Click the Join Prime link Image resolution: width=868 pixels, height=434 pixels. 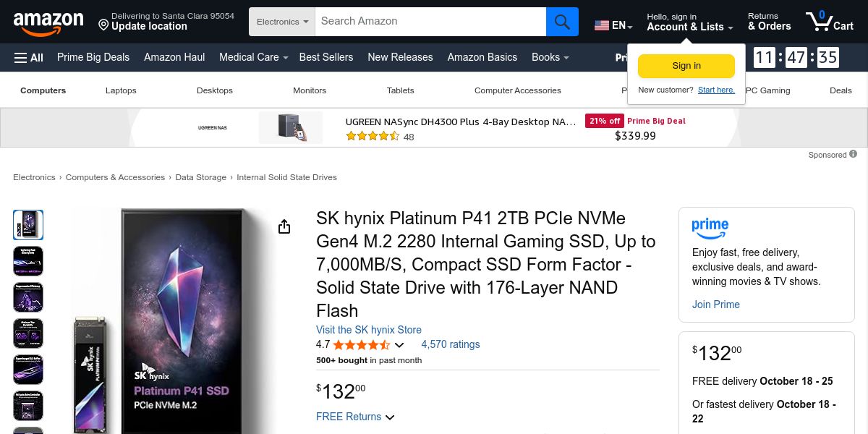pyautogui.click(x=715, y=305)
